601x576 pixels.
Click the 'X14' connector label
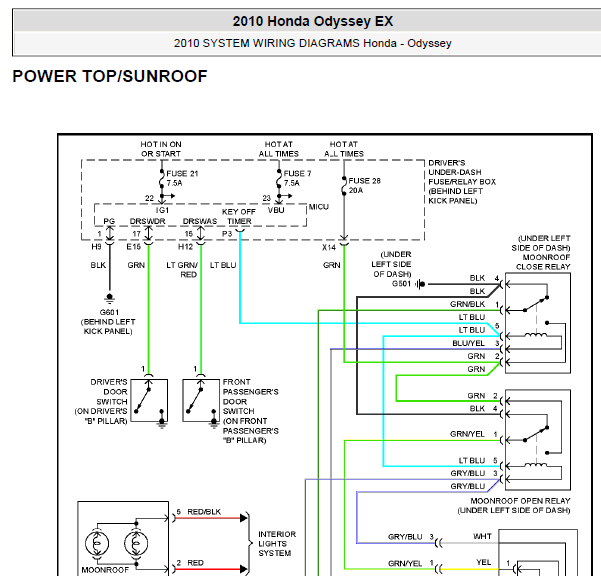click(329, 248)
